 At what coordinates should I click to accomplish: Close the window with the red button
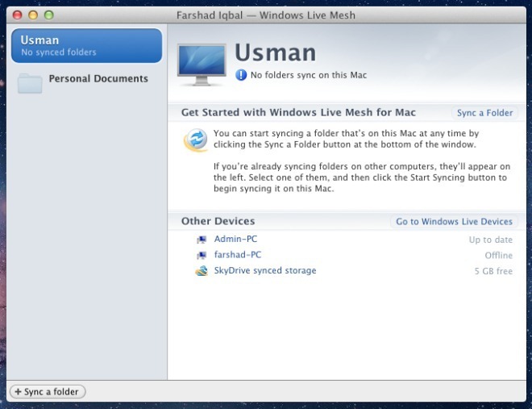click(17, 15)
